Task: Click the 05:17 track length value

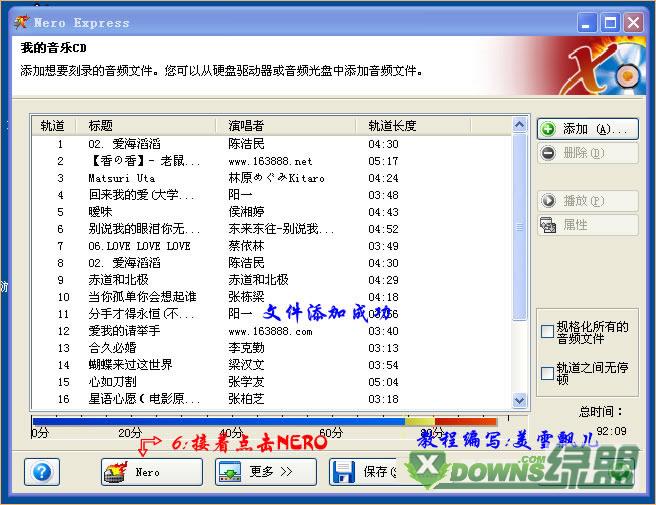Action: (383, 161)
